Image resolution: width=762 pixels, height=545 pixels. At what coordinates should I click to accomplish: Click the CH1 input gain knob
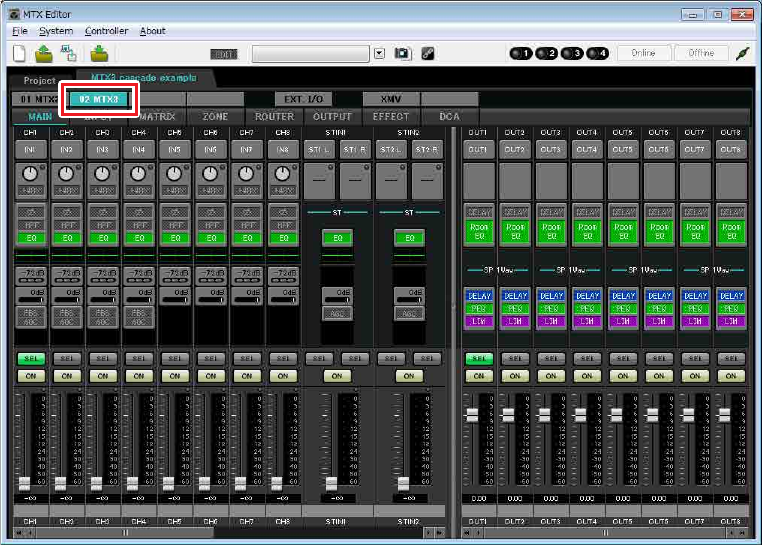[x=30, y=174]
